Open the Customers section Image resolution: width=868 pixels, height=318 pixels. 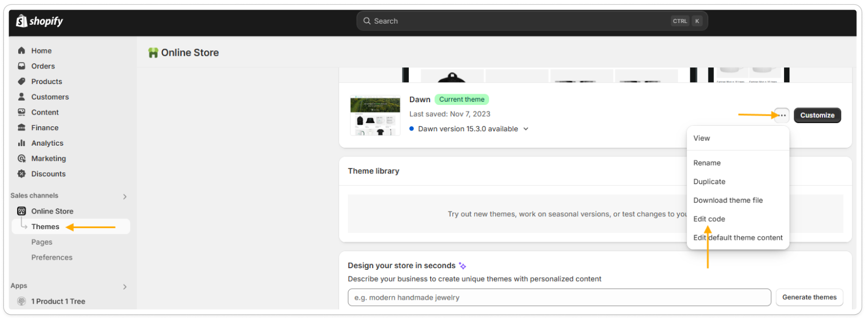50,97
